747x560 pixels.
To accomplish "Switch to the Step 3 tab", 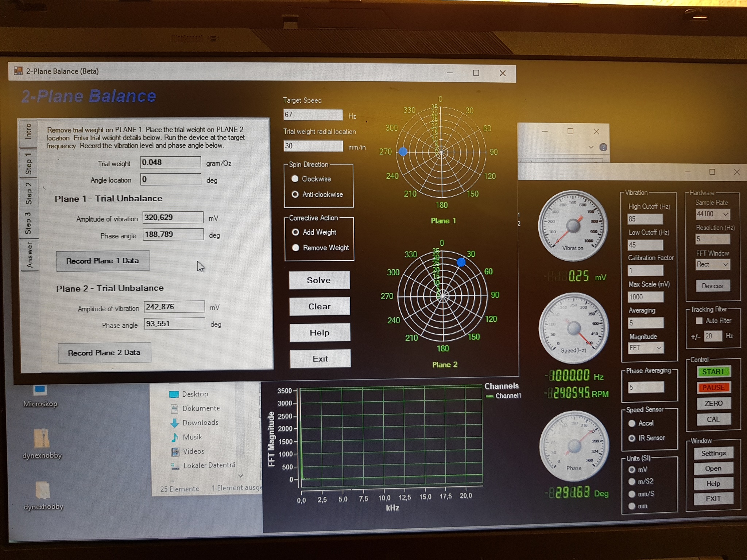I will point(28,223).
